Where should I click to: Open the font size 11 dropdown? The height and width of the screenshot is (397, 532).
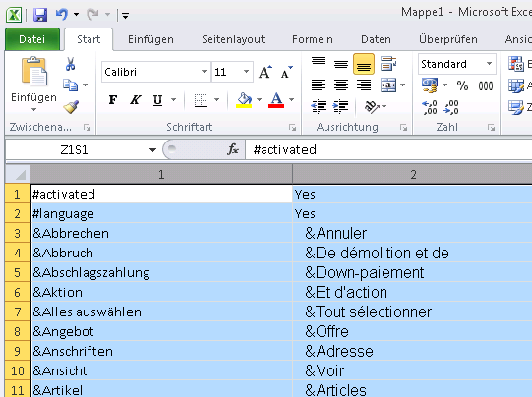click(x=246, y=72)
